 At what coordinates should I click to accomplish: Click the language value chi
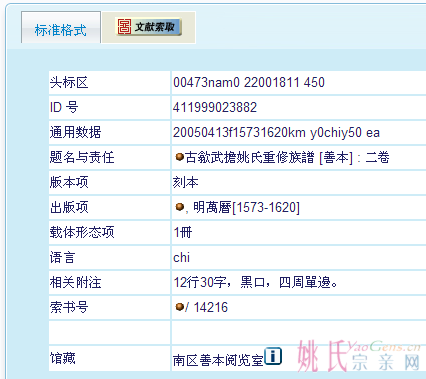(182, 257)
